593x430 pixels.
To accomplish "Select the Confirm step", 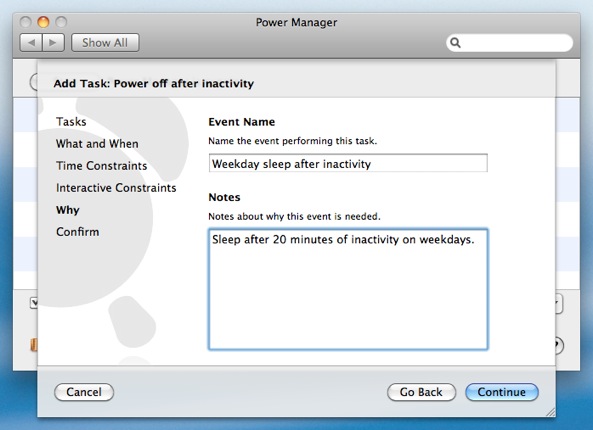I will coord(78,232).
